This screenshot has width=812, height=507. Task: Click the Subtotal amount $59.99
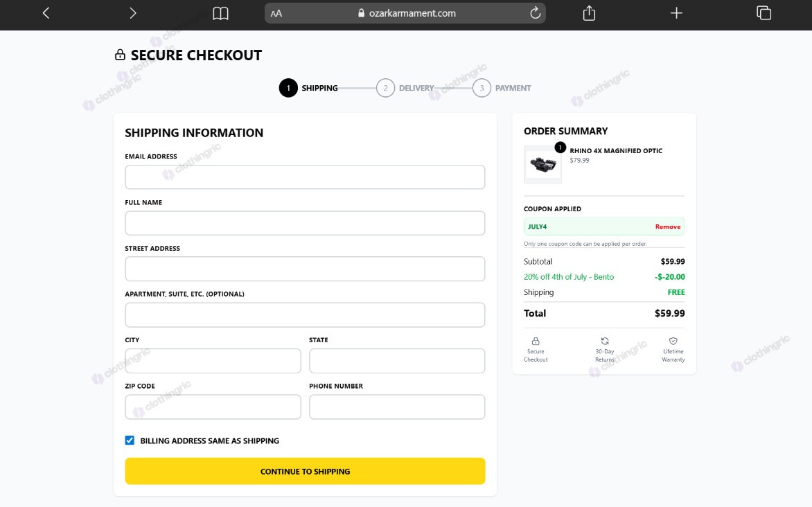coord(673,262)
